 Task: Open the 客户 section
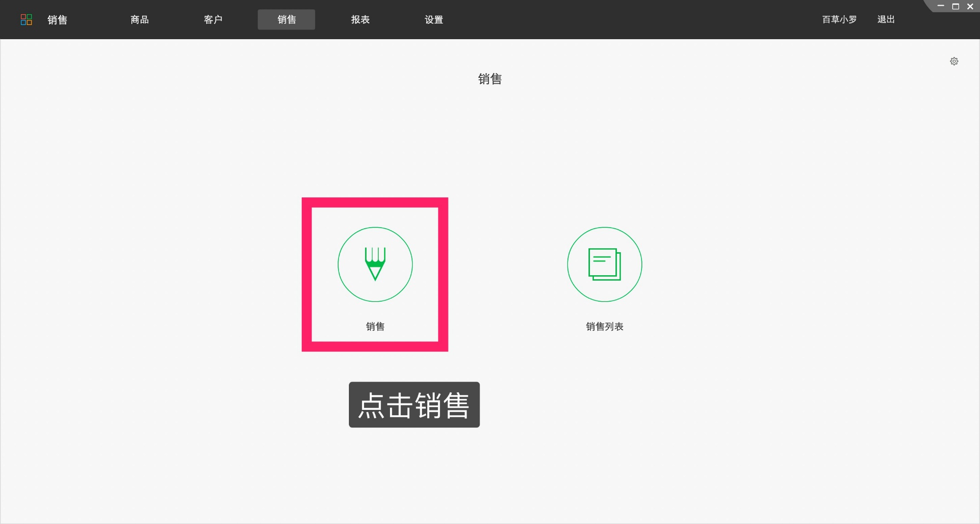click(213, 20)
